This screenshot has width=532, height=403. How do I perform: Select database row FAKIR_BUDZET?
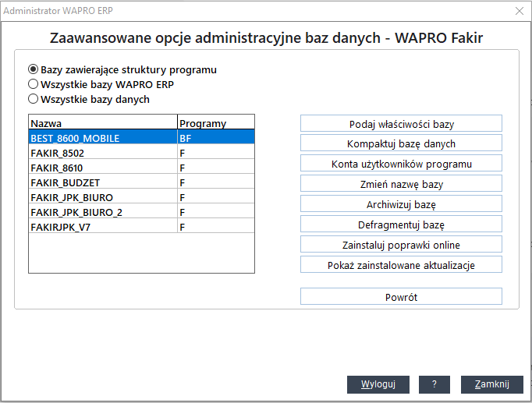(141, 182)
